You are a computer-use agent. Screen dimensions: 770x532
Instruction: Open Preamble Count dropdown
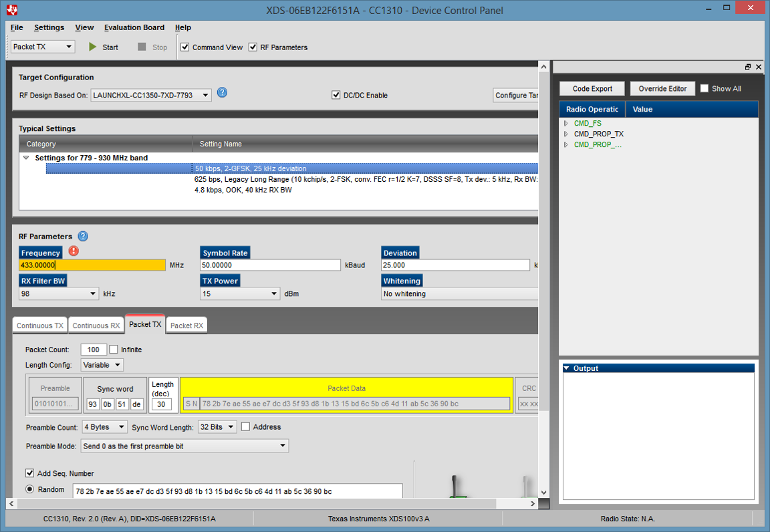[104, 427]
